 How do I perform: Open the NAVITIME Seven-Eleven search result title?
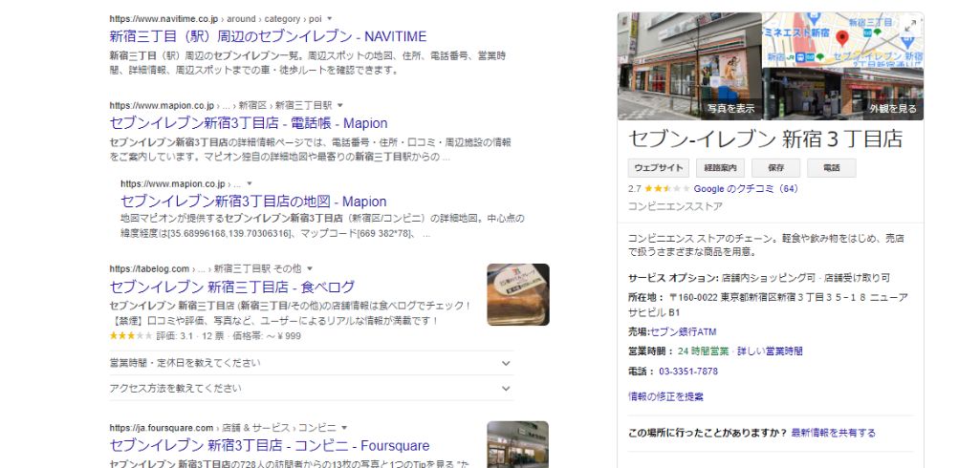pos(268,36)
